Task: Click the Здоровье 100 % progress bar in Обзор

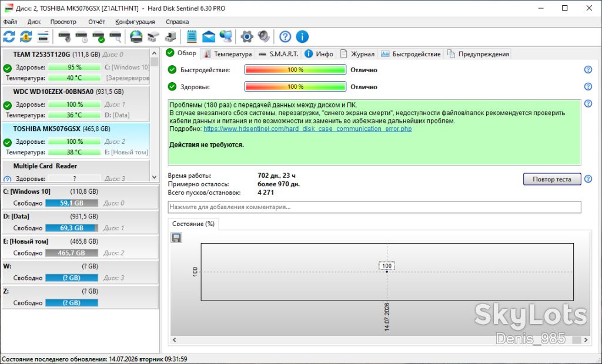Action: 295,87
